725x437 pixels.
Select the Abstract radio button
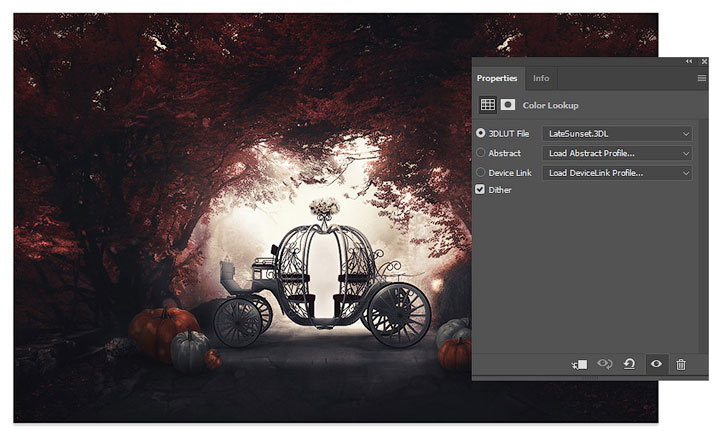click(480, 153)
